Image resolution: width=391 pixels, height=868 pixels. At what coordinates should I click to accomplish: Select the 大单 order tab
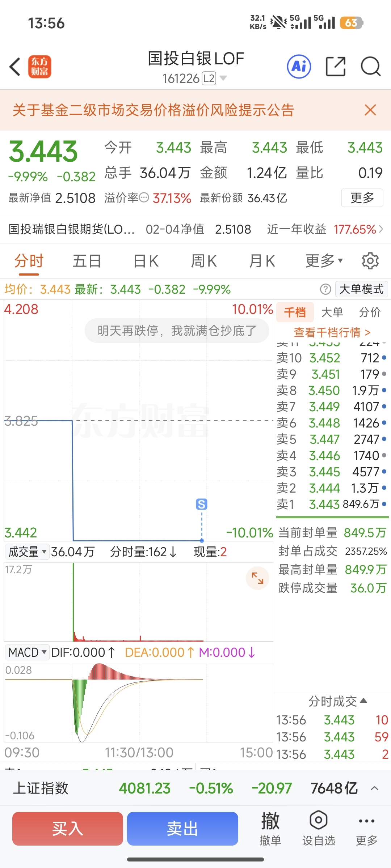pos(332,312)
